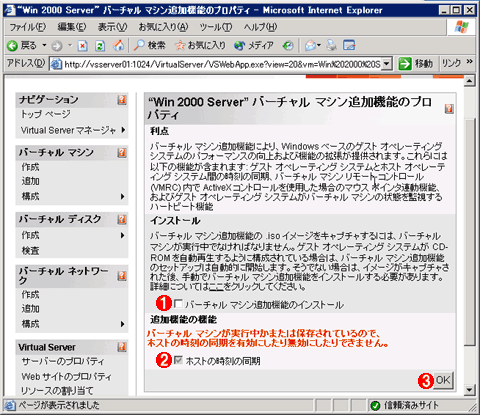Open the Search (検索) toolbar button
This screenshot has width=480, height=415.
pyautogui.click(x=150, y=45)
